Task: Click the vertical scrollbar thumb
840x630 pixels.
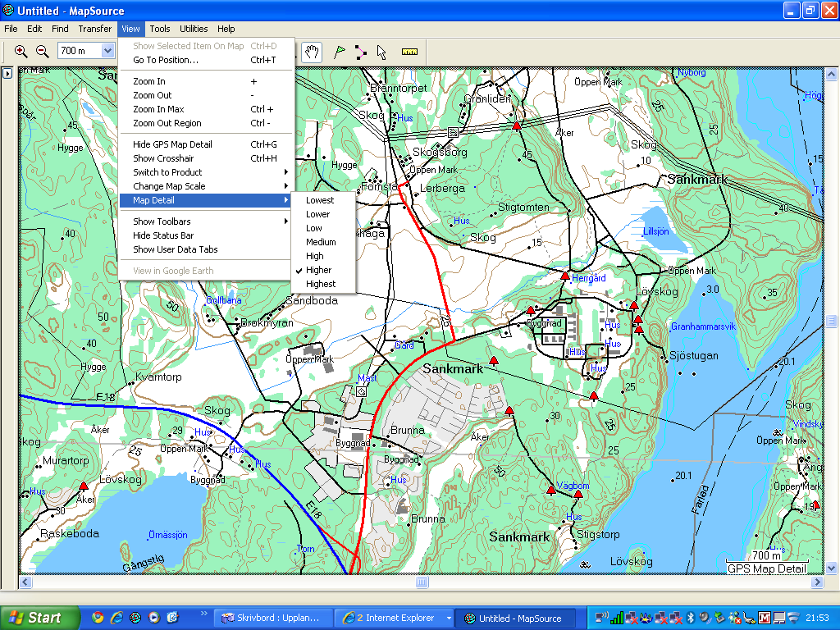Action: (831, 321)
